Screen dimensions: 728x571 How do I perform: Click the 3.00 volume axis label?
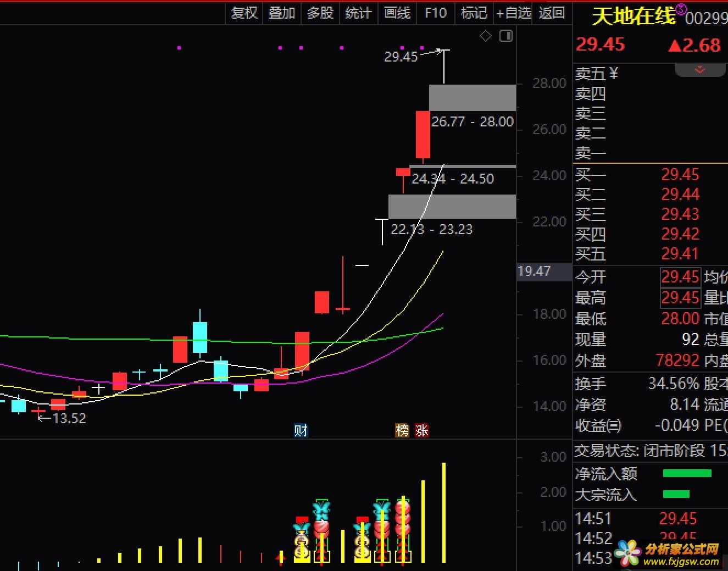(553, 457)
